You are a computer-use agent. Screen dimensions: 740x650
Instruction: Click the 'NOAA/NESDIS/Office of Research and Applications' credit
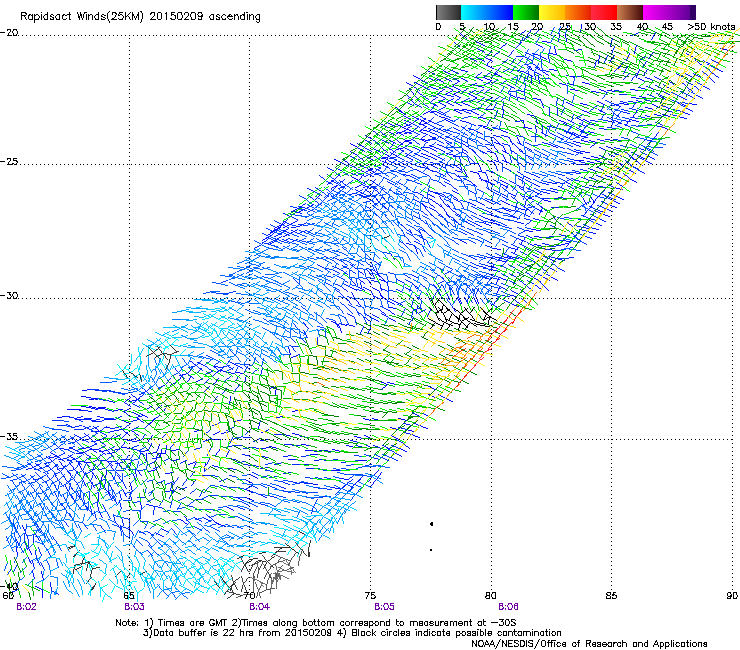click(589, 644)
